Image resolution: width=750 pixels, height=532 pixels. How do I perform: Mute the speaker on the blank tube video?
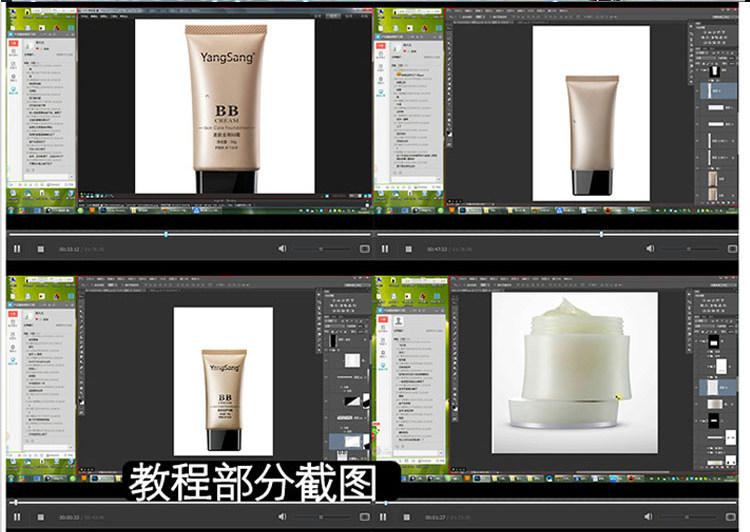point(650,248)
